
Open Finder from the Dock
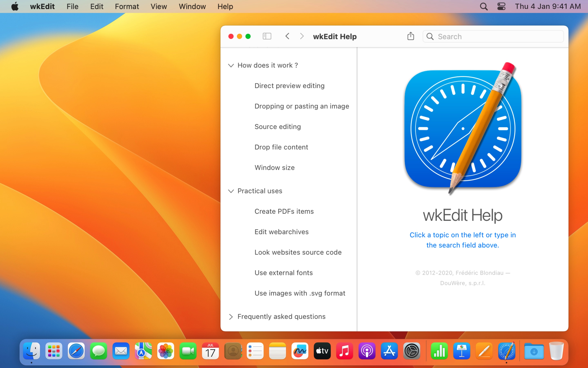32,351
